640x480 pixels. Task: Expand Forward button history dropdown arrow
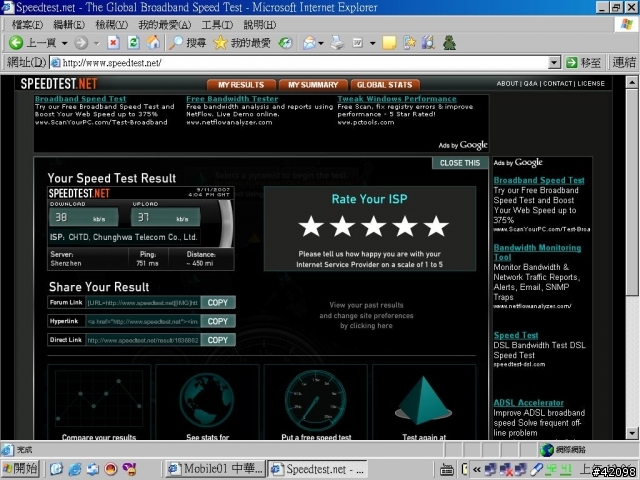click(96, 43)
